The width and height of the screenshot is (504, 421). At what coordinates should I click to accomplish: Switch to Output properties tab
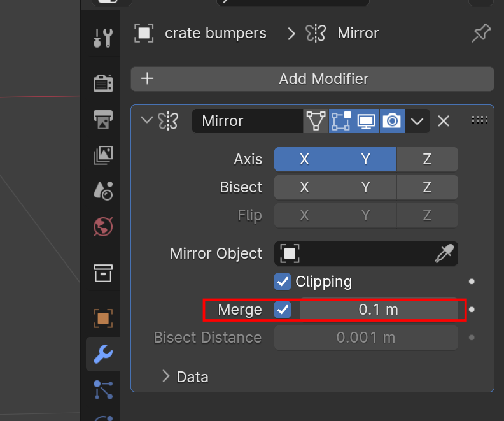click(103, 118)
